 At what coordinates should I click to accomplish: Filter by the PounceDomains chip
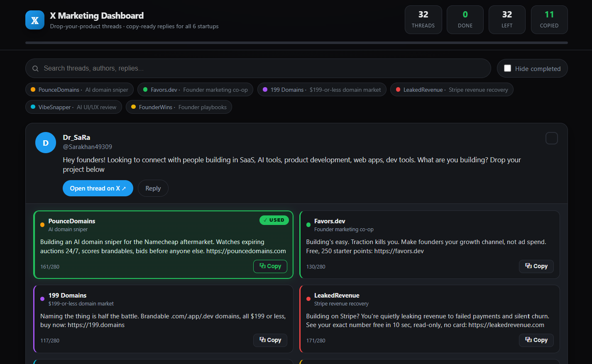pos(80,90)
